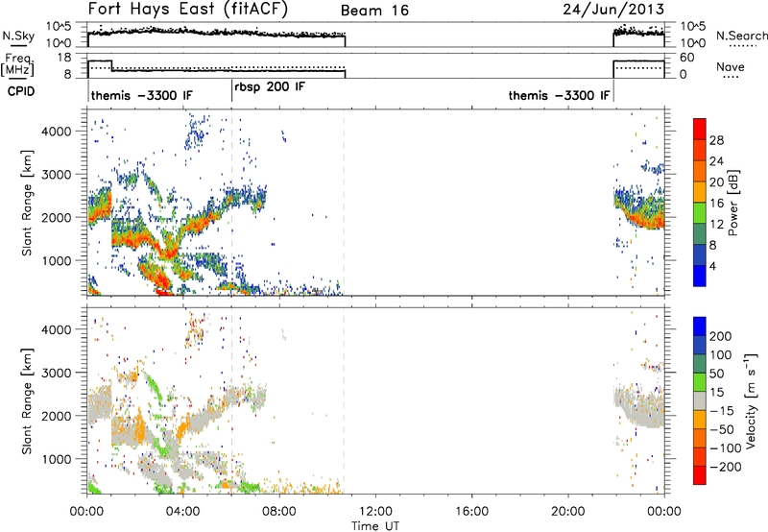
Task: Click the '60' Nave axis label
Action: (x=687, y=58)
